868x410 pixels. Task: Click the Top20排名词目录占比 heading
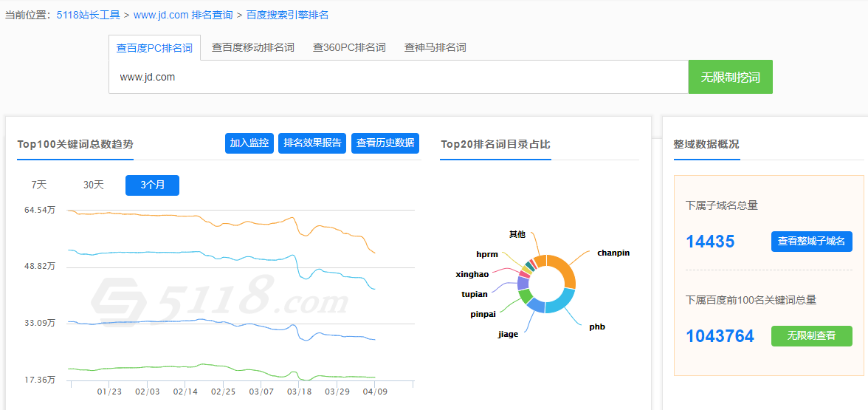pos(495,145)
